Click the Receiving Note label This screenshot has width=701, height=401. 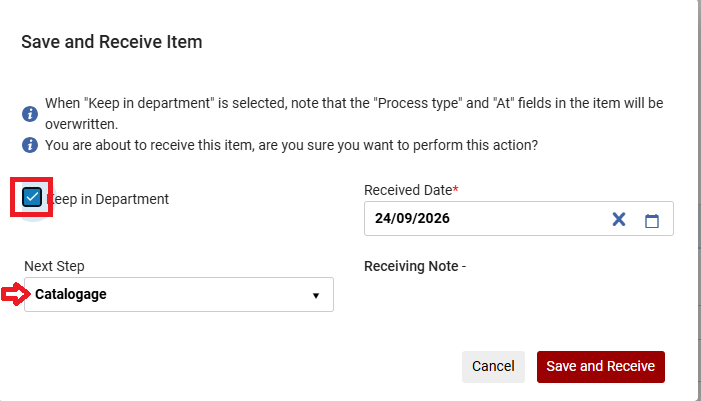[x=415, y=266]
